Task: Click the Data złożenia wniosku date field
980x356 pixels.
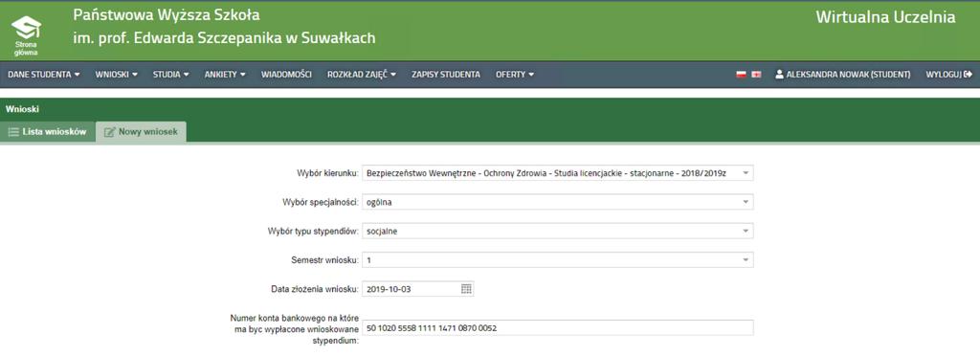Action: pyautogui.click(x=417, y=289)
